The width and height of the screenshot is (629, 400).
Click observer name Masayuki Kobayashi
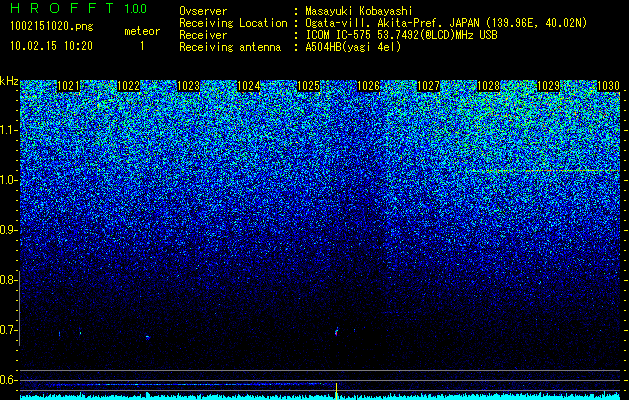point(359,11)
